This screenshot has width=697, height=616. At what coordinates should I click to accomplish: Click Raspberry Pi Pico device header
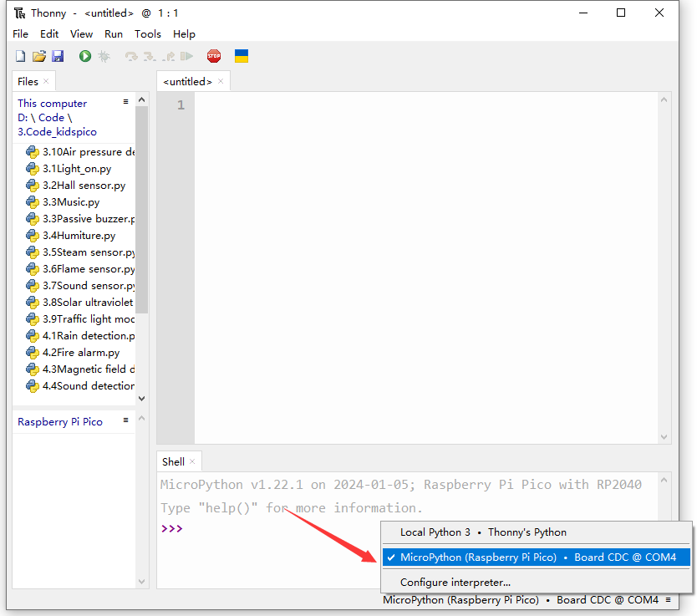tap(60, 422)
